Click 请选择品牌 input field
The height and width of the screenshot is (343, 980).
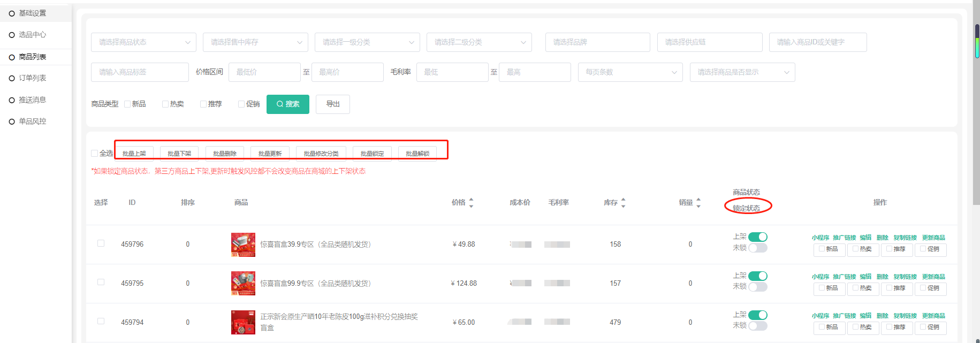tap(597, 42)
